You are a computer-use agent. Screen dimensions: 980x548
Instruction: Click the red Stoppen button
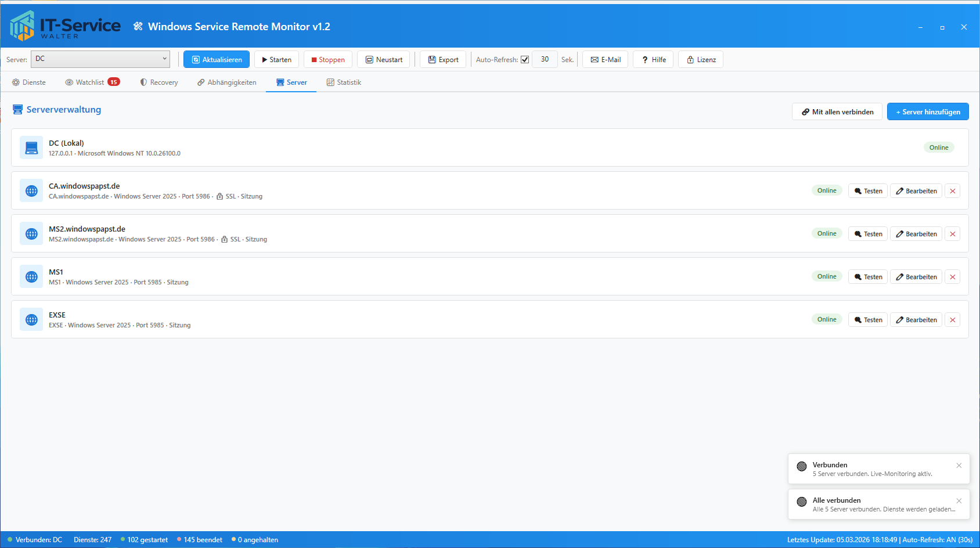coord(327,60)
